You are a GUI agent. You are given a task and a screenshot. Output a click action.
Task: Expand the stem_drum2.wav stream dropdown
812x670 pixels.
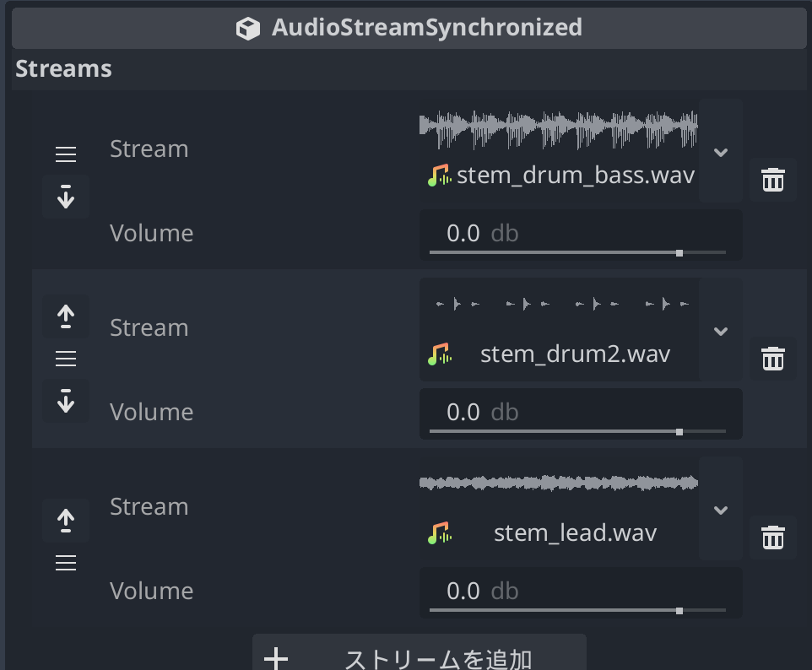(x=720, y=331)
